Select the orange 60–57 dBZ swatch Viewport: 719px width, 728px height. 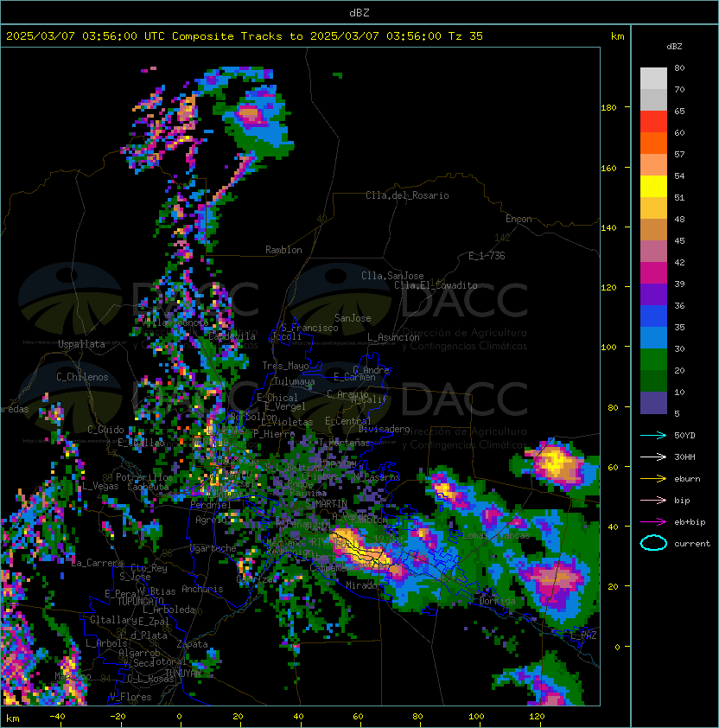coord(653,143)
